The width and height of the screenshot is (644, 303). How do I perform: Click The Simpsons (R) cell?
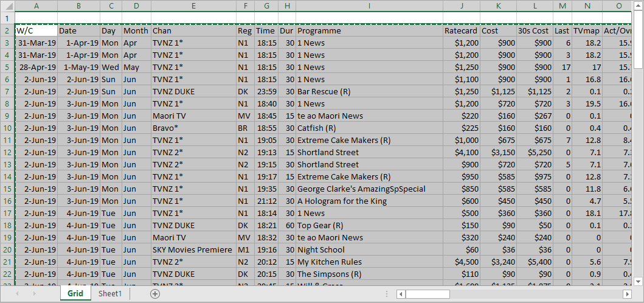point(369,274)
